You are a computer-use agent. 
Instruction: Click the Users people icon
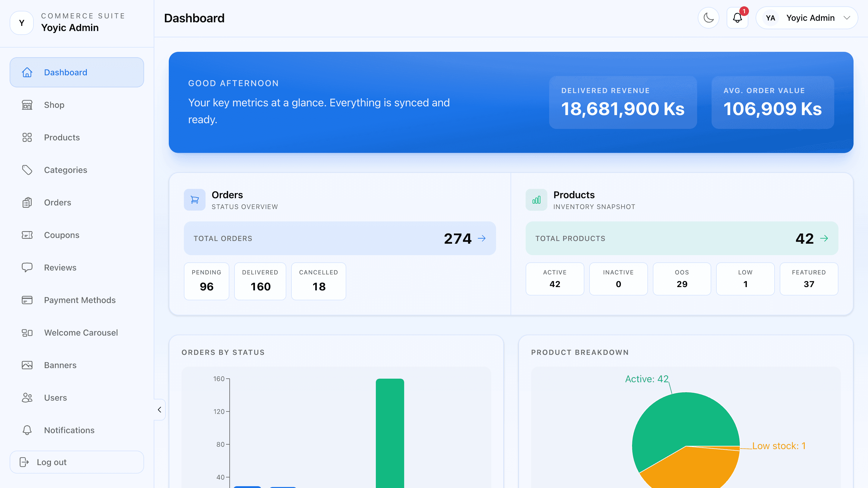pos(27,398)
